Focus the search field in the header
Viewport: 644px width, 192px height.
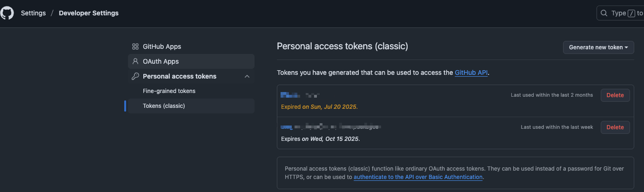(x=620, y=13)
